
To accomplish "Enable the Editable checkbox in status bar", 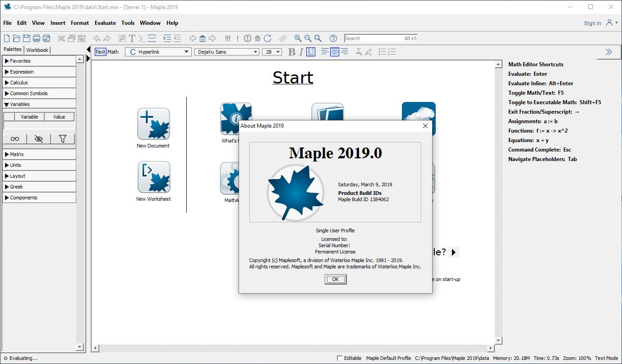I will click(340, 358).
